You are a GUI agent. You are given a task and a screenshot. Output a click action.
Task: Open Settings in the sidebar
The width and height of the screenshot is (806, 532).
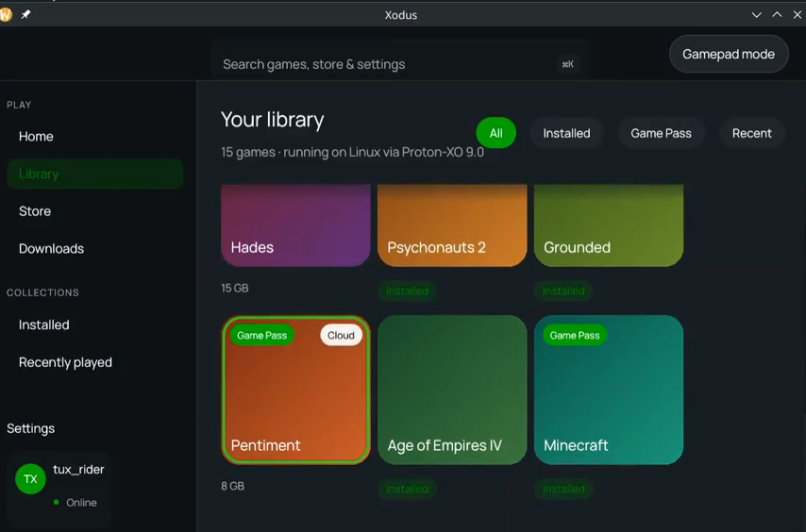coord(31,429)
